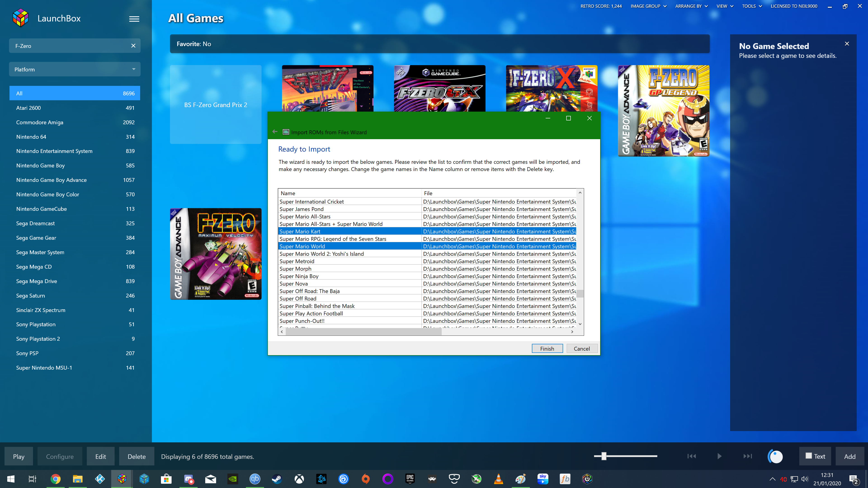The width and height of the screenshot is (868, 488).
Task: Select Atari 2600 in platform list
Action: 74,108
